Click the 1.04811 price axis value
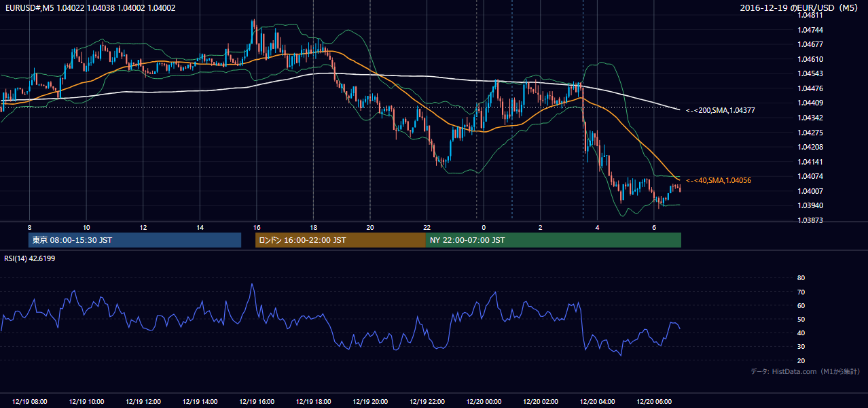The image size is (868, 408). [x=811, y=15]
